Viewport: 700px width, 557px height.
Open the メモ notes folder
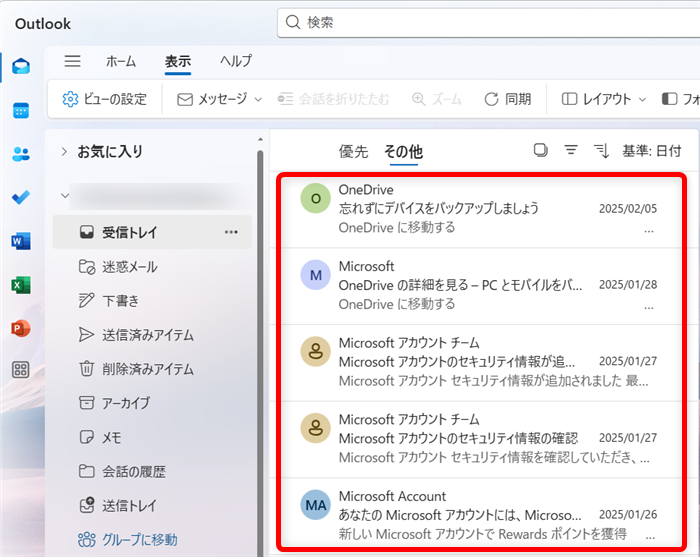152,437
